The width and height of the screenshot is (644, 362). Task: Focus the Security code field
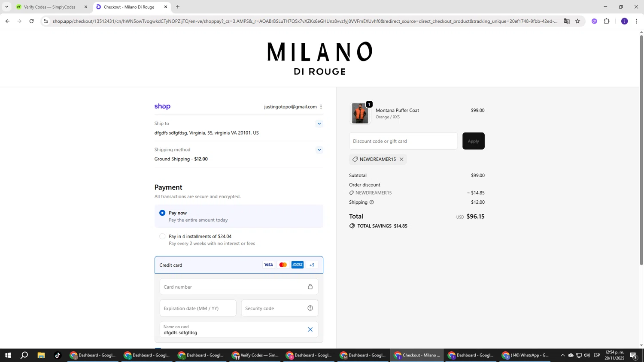click(x=279, y=308)
